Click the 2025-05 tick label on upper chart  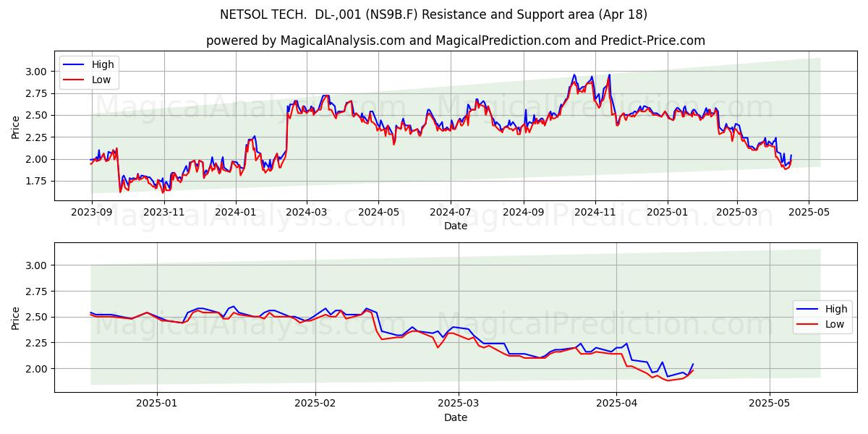(x=809, y=212)
